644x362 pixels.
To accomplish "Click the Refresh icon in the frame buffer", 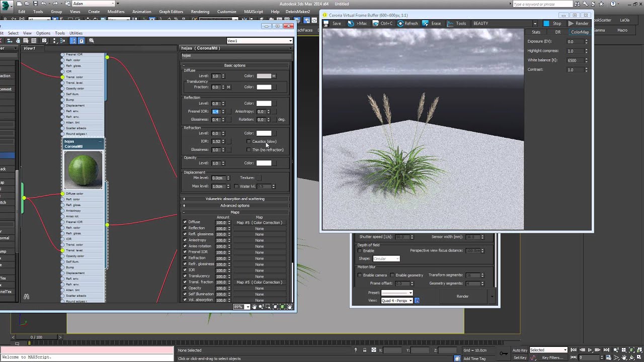I will (400, 23).
